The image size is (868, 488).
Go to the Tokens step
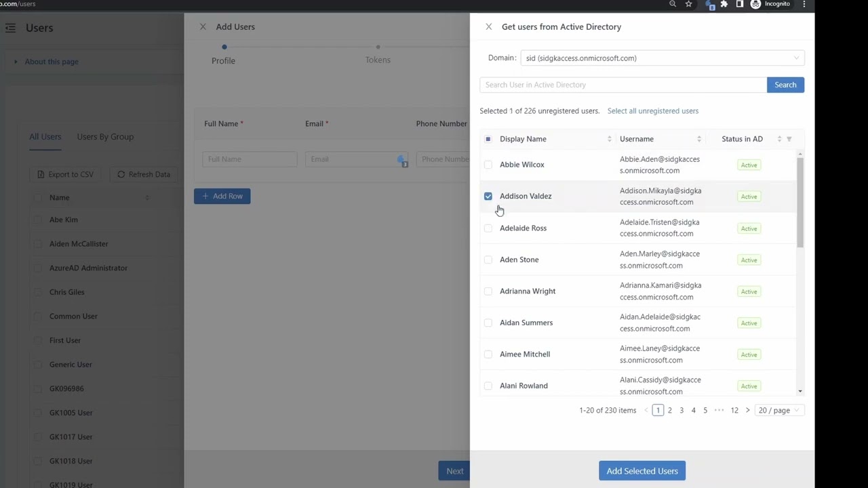378,55
